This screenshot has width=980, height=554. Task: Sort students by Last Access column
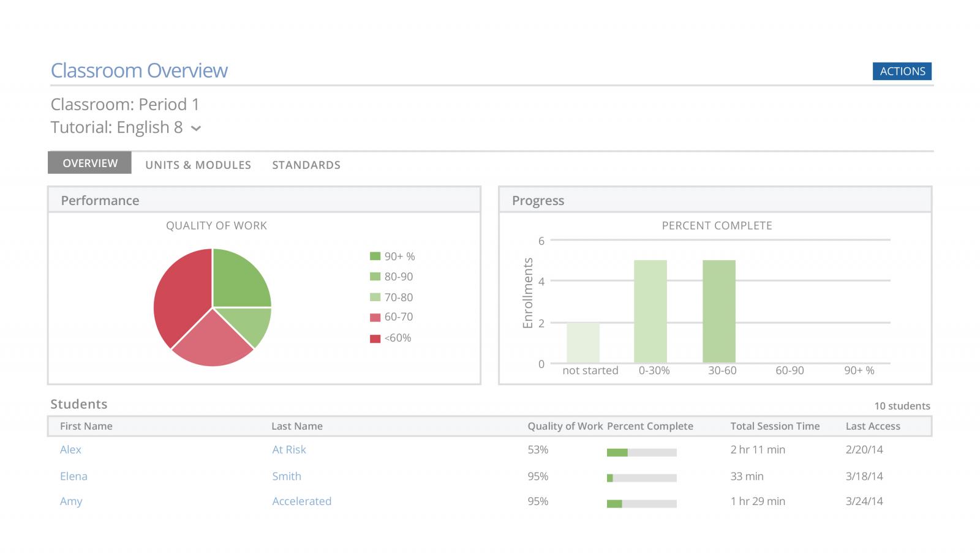click(872, 426)
